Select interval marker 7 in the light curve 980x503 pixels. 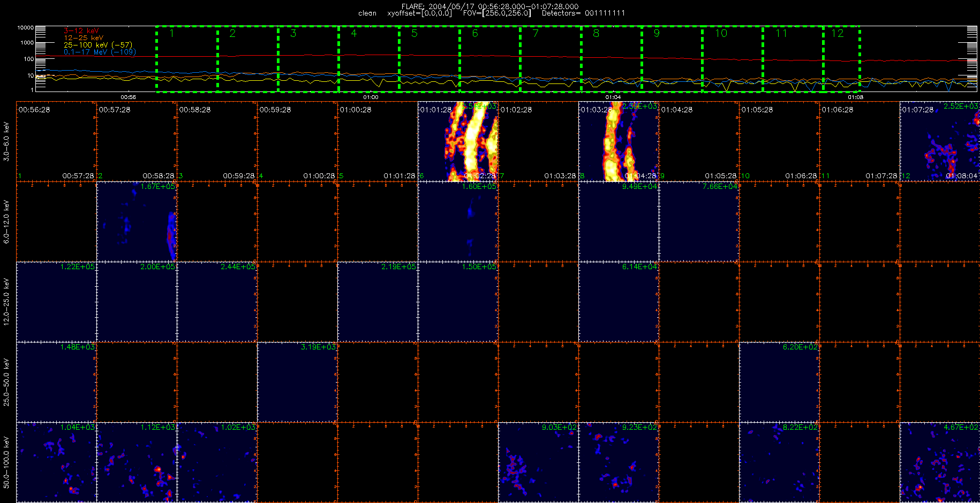click(536, 34)
